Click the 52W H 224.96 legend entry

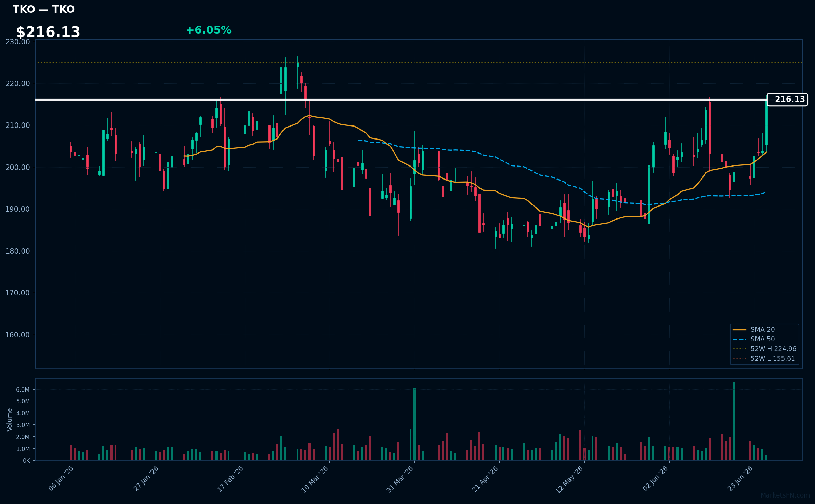[x=765, y=349]
